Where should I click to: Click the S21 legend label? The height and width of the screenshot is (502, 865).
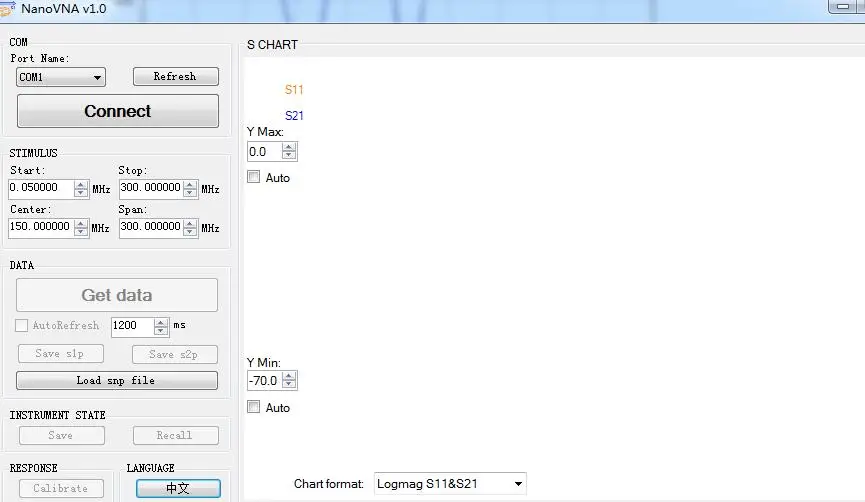(294, 116)
